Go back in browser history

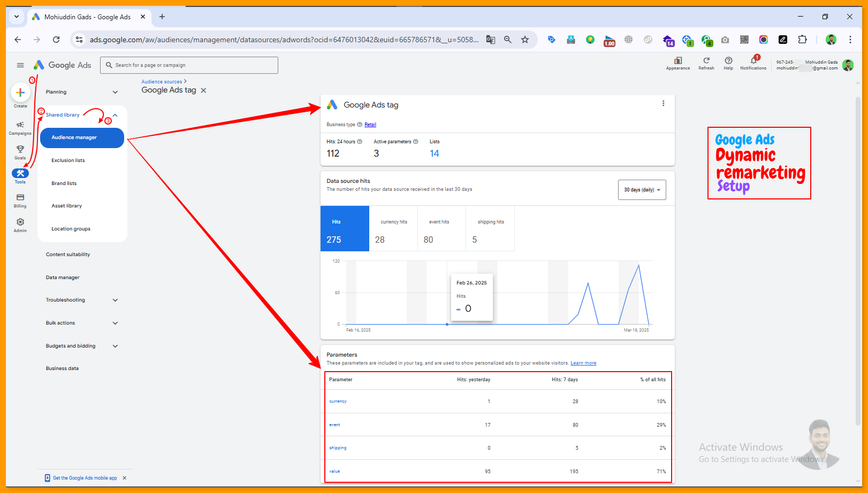[x=18, y=40]
